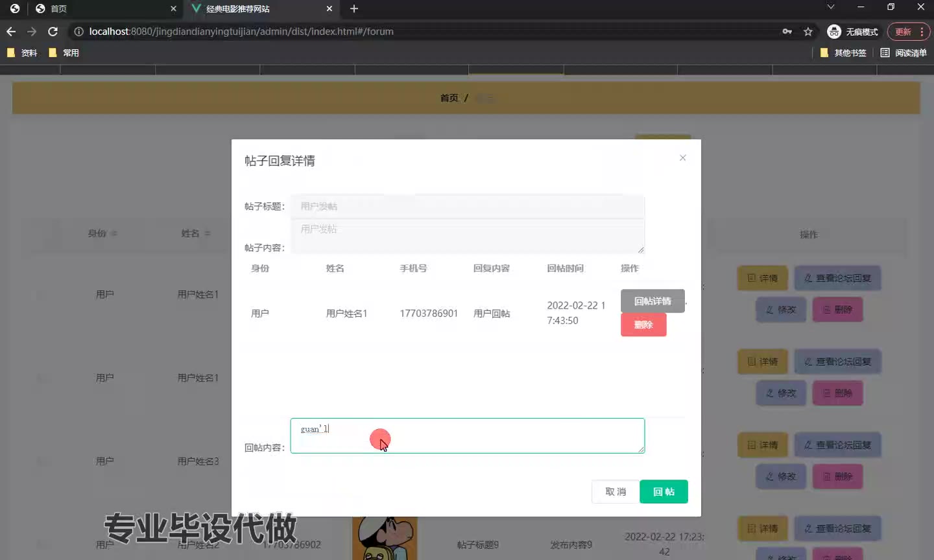Open the 阅读清单 reading list
This screenshot has width=934, height=560.
(x=904, y=52)
